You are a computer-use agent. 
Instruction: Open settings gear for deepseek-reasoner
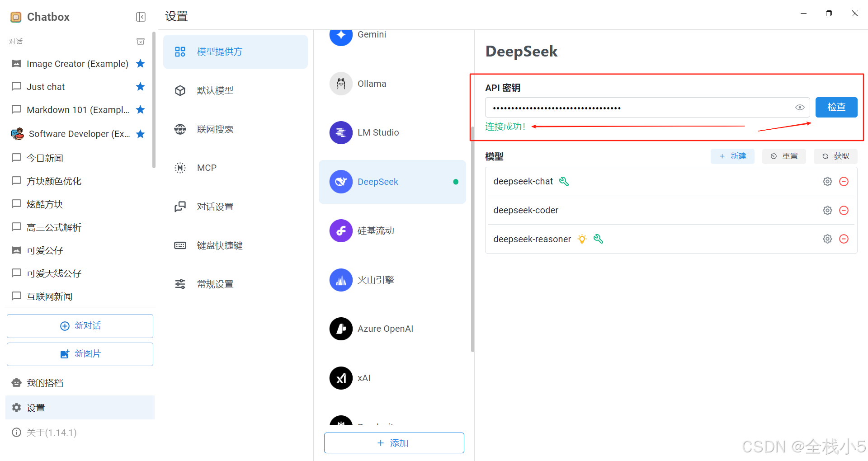(x=827, y=239)
